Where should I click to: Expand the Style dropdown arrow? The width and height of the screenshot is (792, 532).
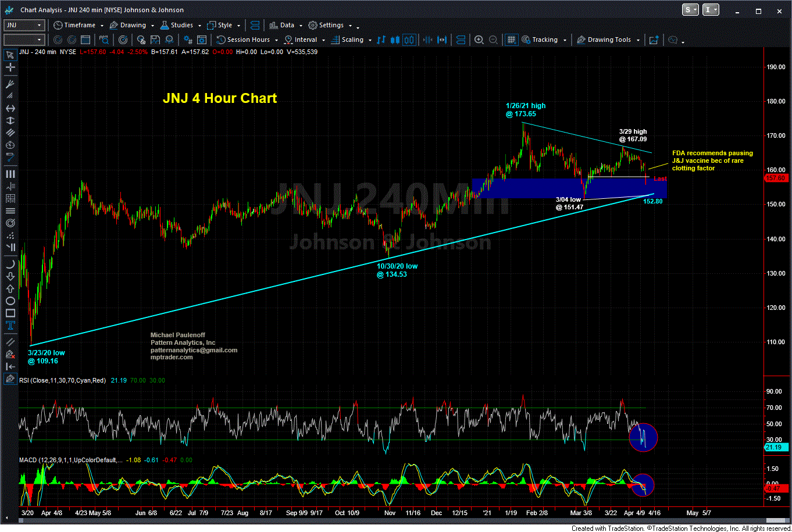238,26
